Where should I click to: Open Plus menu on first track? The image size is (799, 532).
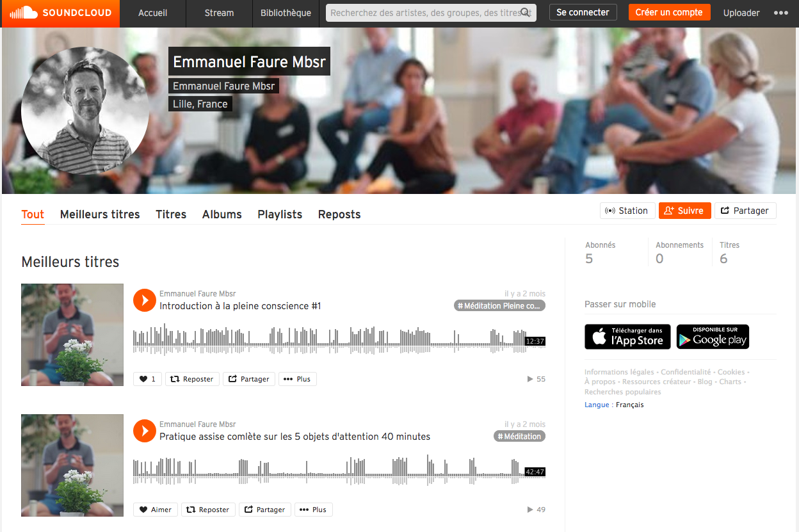coord(298,379)
